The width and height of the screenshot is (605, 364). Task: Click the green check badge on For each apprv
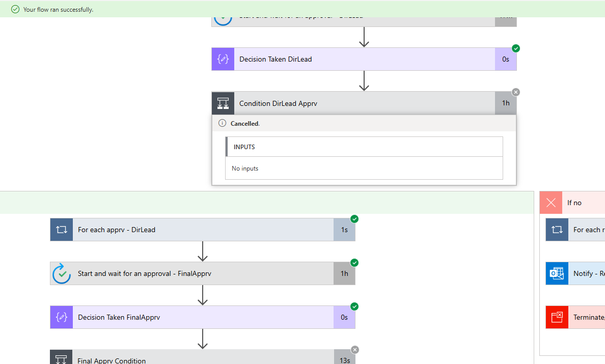354,219
